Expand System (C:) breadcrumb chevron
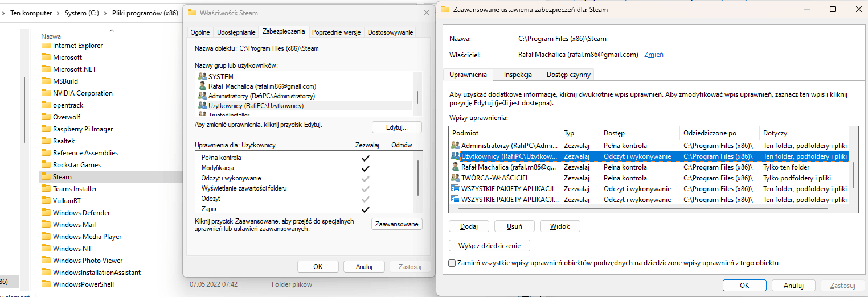868x297 pixels. click(105, 13)
